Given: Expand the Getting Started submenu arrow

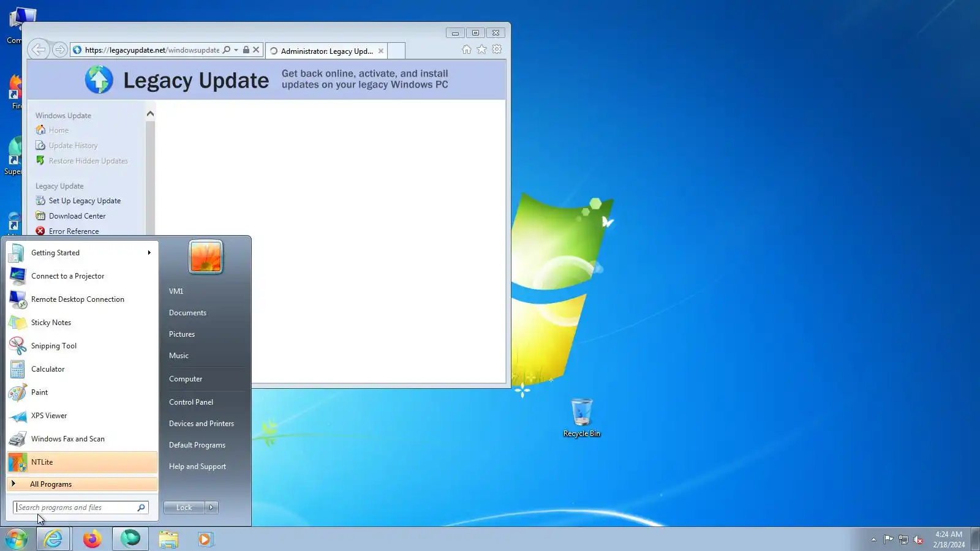Looking at the screenshot, I should (x=149, y=253).
